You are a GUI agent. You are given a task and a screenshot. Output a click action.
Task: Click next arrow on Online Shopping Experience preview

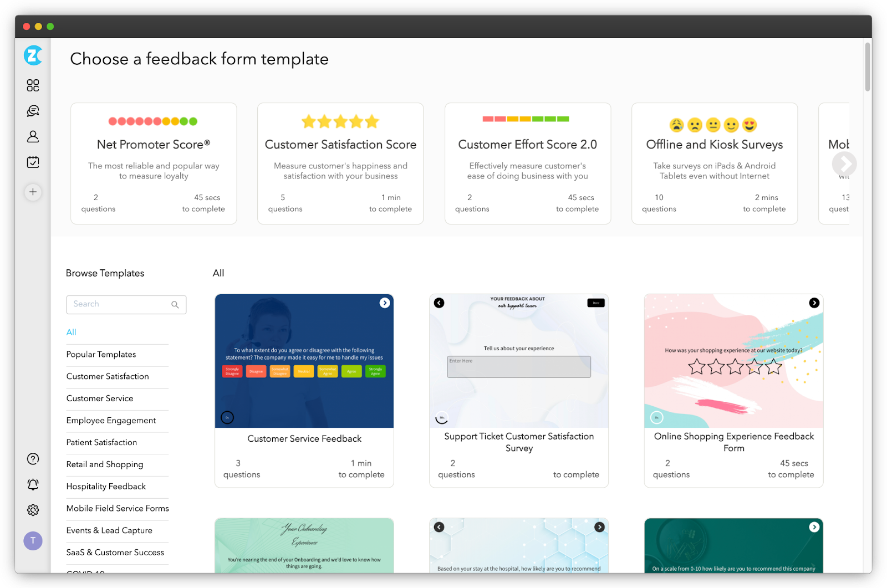coord(814,303)
